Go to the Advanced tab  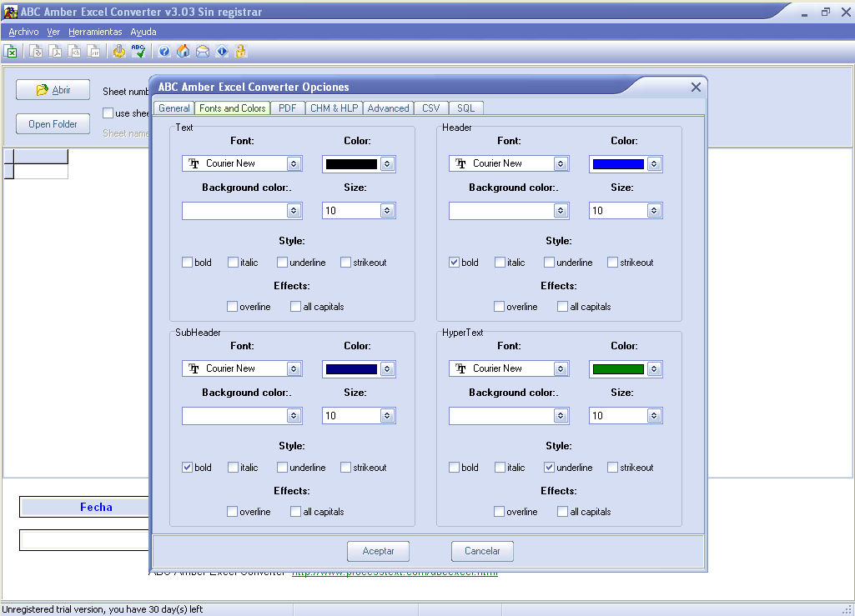(x=388, y=108)
